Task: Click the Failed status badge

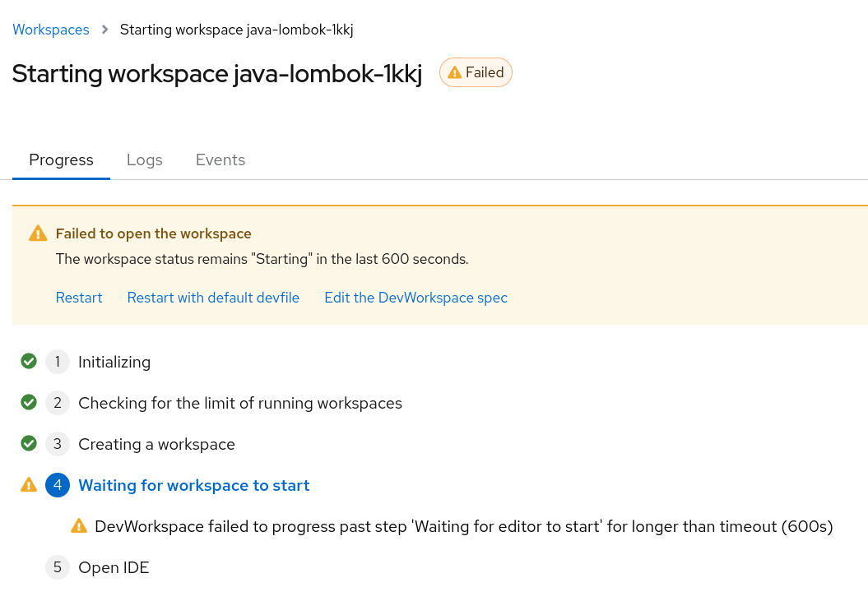Action: pyautogui.click(x=476, y=73)
